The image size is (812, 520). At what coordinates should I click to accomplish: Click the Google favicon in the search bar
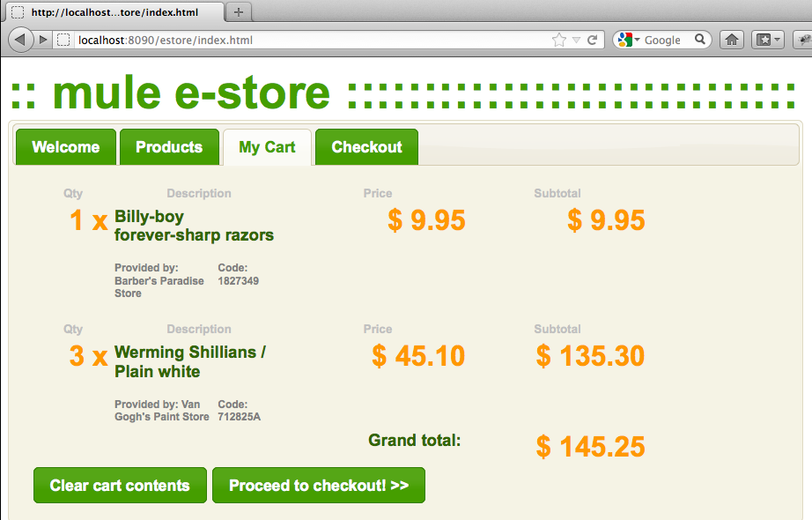[625, 40]
